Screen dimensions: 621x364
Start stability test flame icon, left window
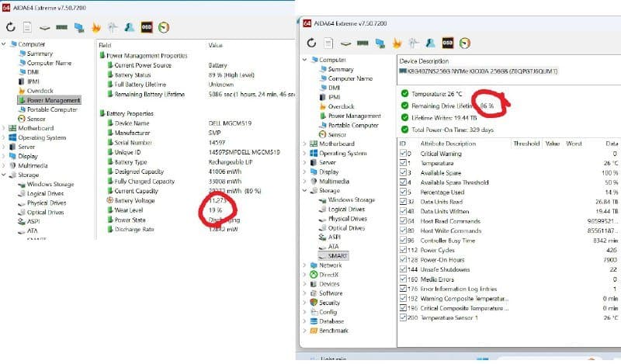95,27
